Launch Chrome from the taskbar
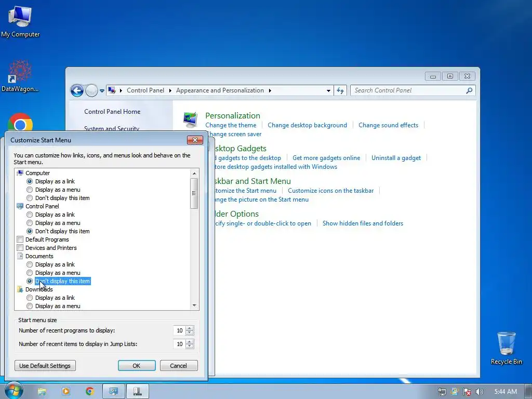The image size is (532, 399). coord(90,392)
